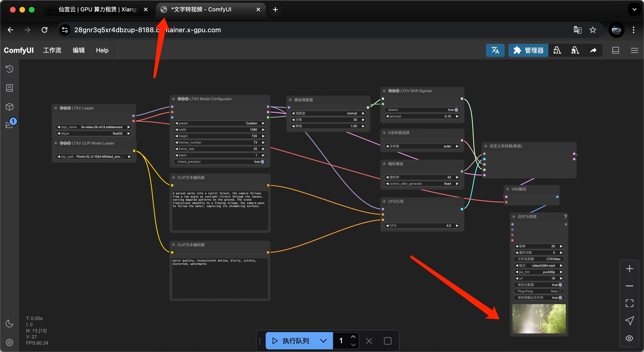Viewport: 644px width, 352px height.
Task: Collapse the VAE解码 node dot
Action: [x=507, y=189]
